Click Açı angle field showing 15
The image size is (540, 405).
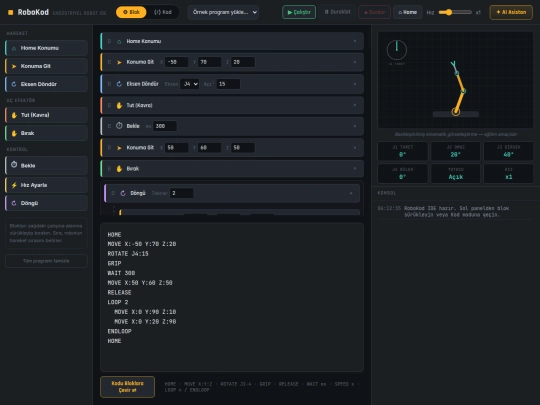[228, 84]
